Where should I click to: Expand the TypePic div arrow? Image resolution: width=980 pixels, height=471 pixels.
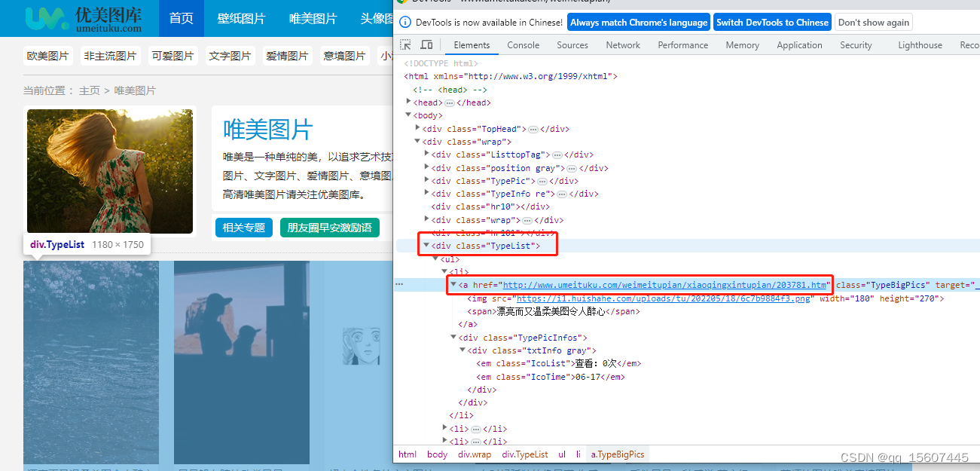coord(427,180)
